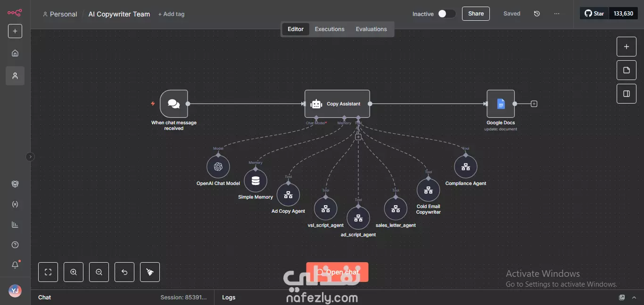Switch to the Editor tab
Screen dimensions: 644x305
coord(296,29)
